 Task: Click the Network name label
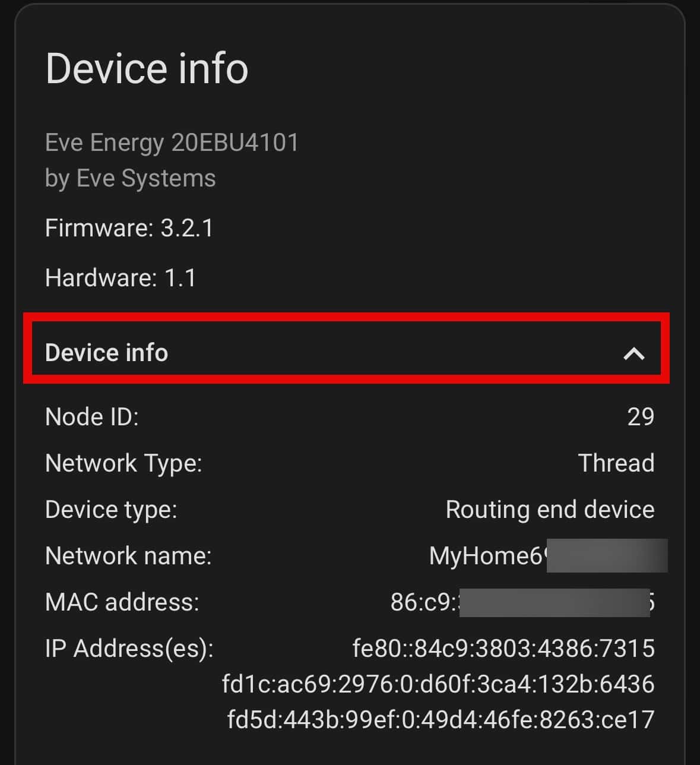(128, 556)
